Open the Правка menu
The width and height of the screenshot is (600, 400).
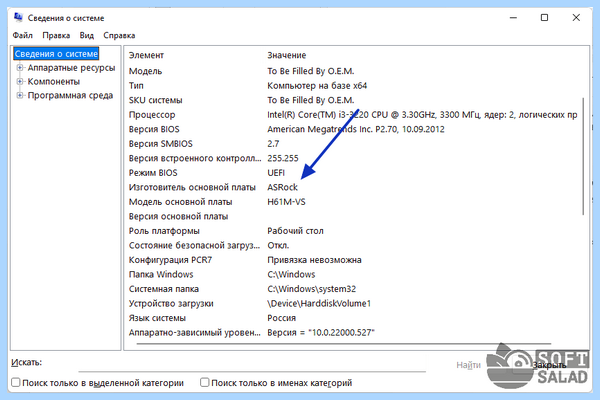point(56,36)
